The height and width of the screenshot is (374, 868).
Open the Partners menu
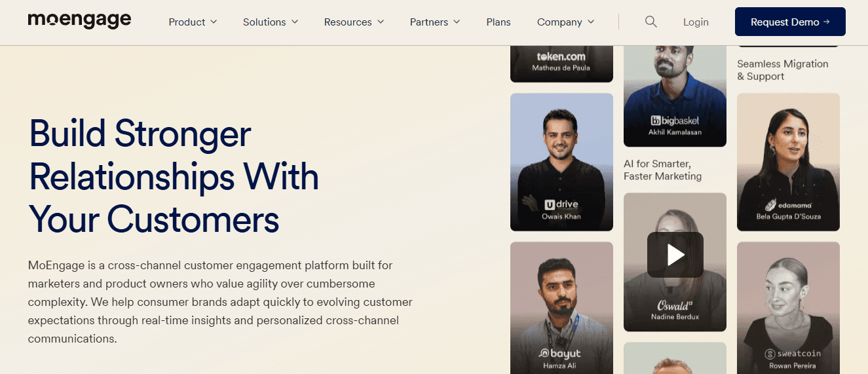[x=435, y=22]
